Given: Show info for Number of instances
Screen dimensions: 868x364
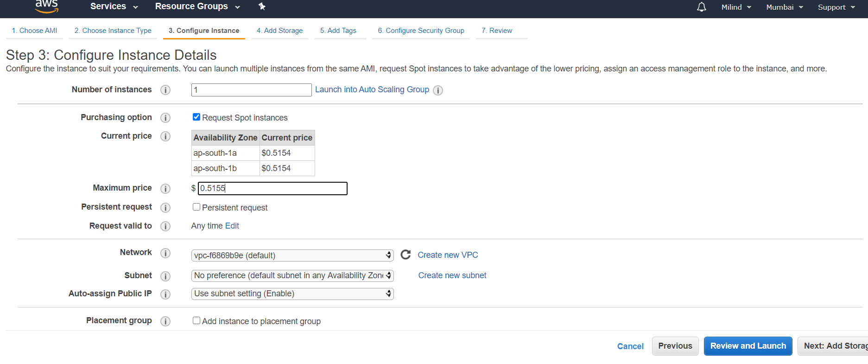Looking at the screenshot, I should click(165, 90).
